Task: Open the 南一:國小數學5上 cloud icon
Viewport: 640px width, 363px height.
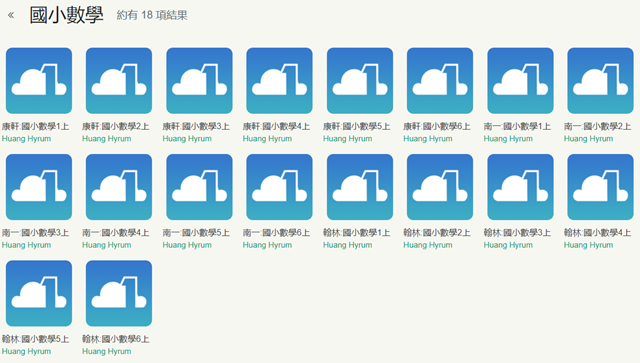Action: point(199,187)
